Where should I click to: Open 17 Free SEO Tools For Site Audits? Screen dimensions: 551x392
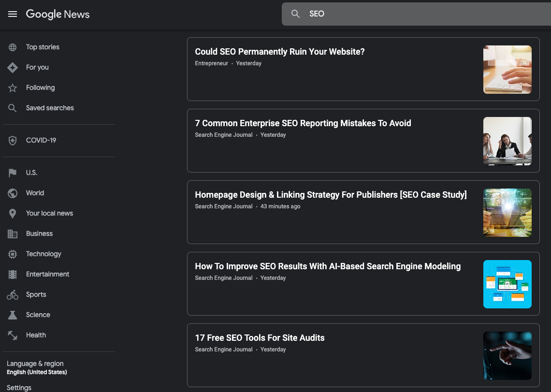pos(260,338)
